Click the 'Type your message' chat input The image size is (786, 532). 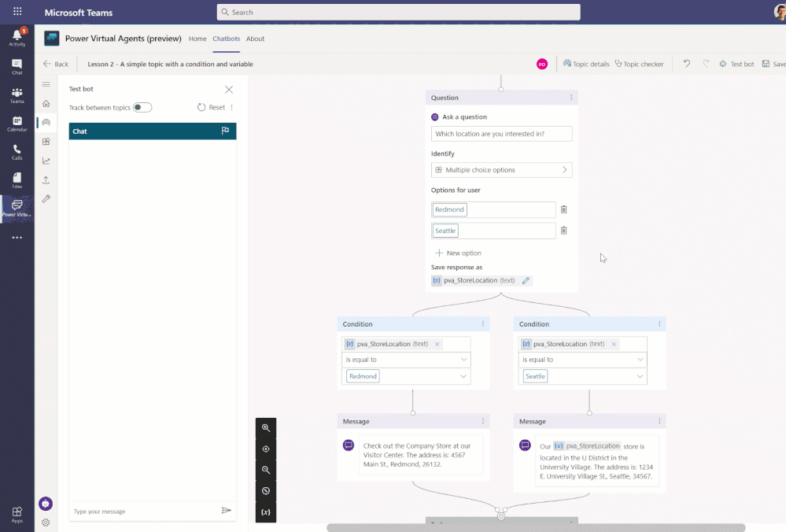coord(144,512)
